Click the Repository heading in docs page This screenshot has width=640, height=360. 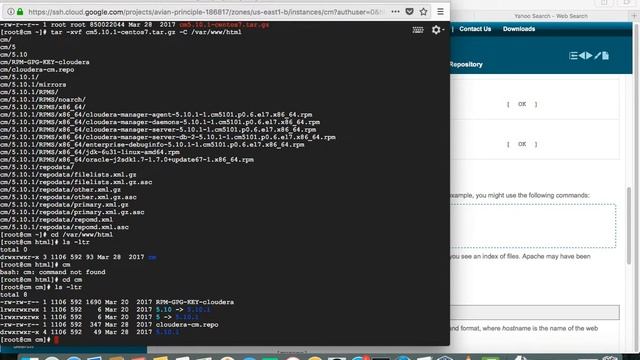466,64
